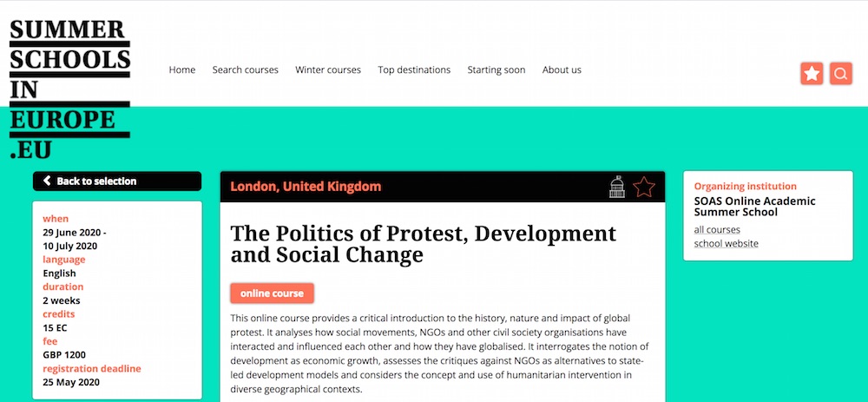This screenshot has width=868, height=402.
Task: Open the all courses link
Action: point(717,230)
